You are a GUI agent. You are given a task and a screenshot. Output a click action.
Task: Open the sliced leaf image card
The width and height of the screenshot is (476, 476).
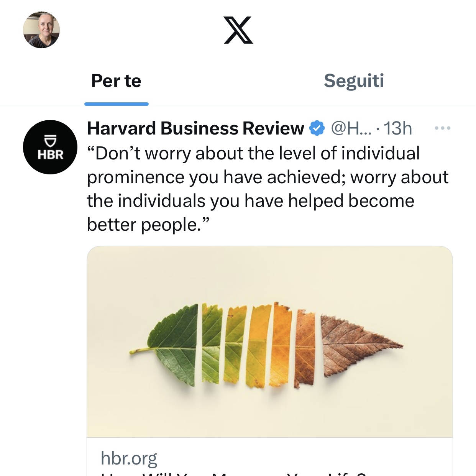269,341
